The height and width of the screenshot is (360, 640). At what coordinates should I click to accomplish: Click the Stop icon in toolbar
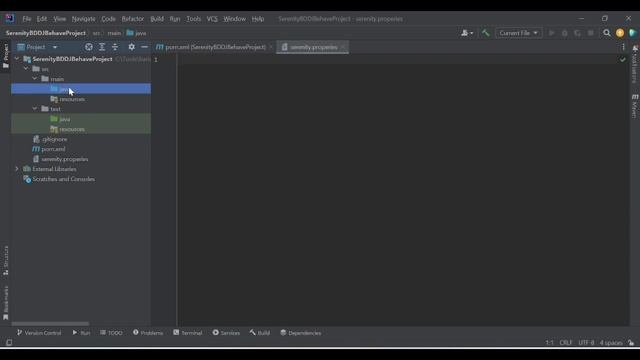click(x=591, y=33)
